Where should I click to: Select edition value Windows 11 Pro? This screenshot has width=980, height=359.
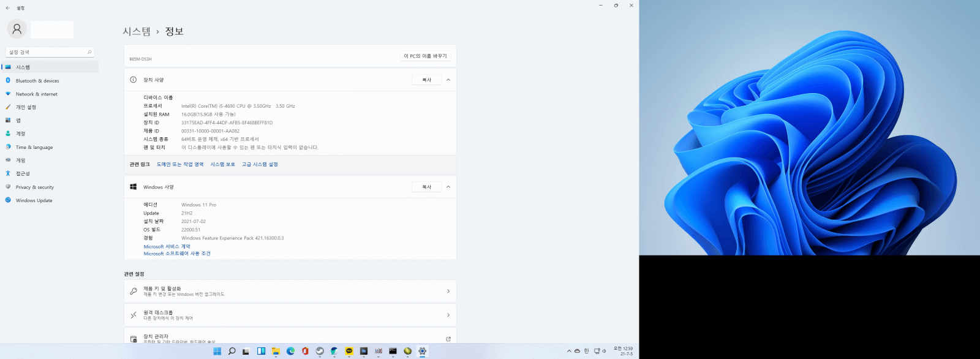(x=198, y=205)
